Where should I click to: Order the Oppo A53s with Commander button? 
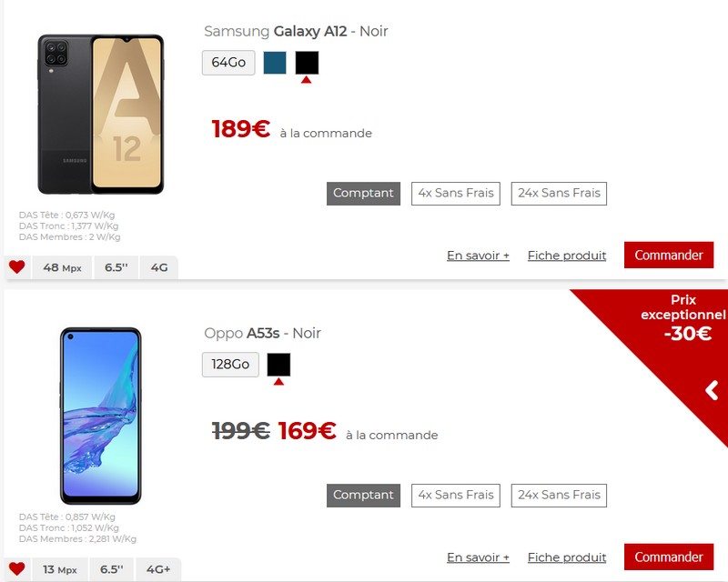click(669, 557)
